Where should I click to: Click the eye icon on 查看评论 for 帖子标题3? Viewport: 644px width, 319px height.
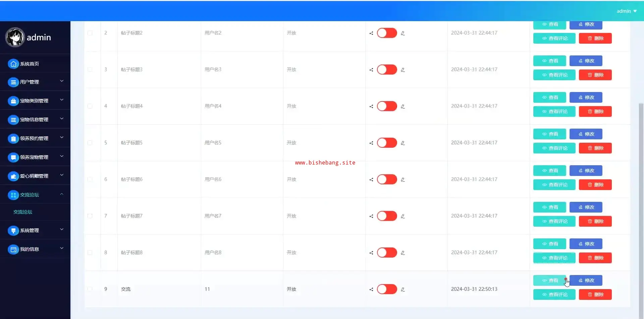tap(544, 75)
